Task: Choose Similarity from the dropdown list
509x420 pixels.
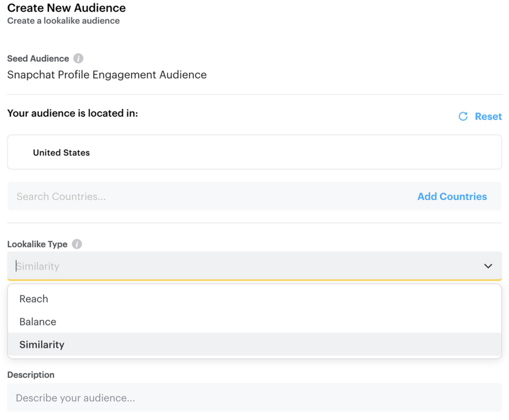Action: pos(42,344)
